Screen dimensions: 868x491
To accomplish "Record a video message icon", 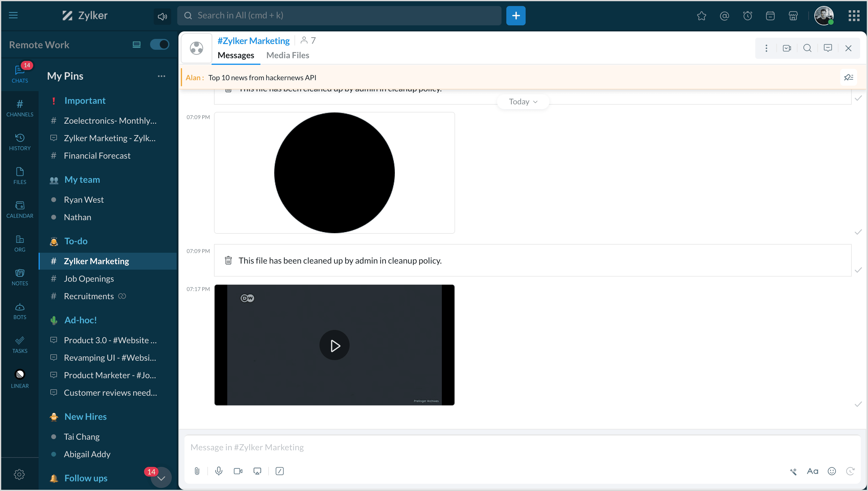I will pos(238,471).
